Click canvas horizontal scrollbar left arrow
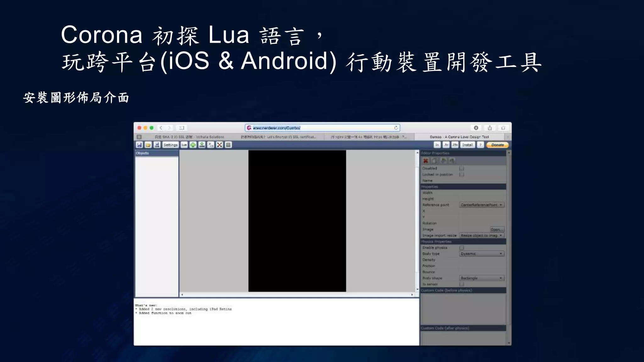Image resolution: width=644 pixels, height=362 pixels. tap(182, 295)
